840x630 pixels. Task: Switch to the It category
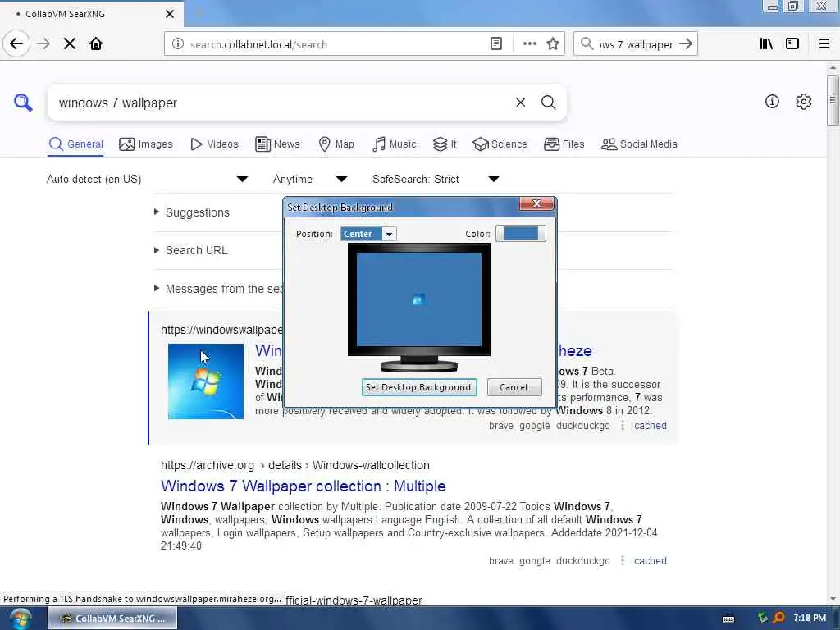coord(445,144)
